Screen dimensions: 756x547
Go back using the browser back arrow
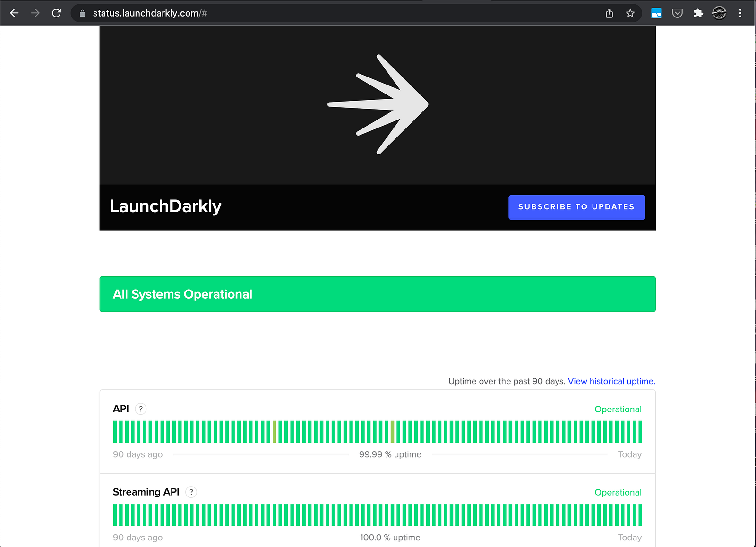click(15, 13)
